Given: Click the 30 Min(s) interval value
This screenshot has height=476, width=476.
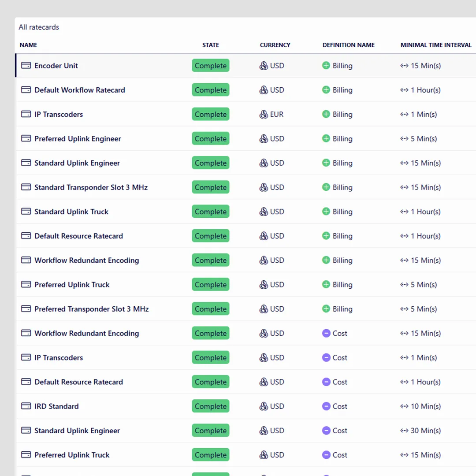Looking at the screenshot, I should coord(426,431).
